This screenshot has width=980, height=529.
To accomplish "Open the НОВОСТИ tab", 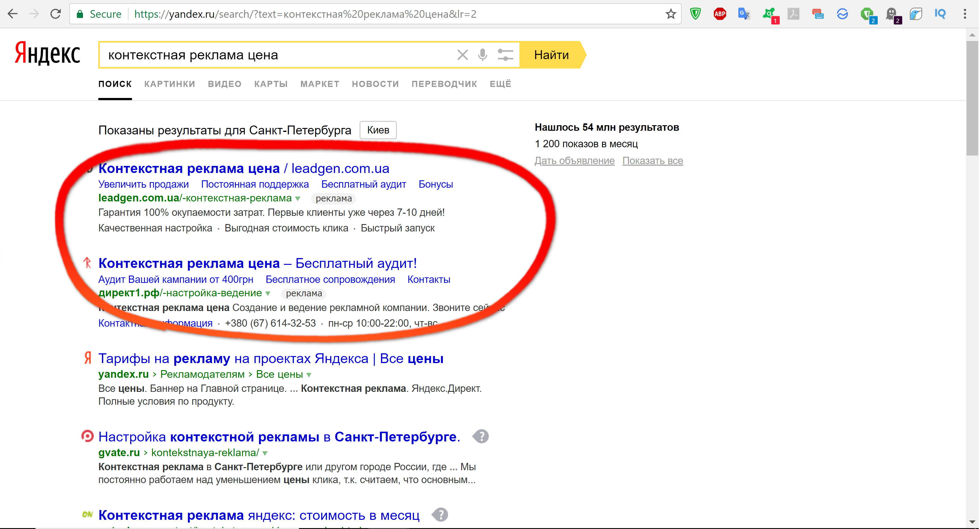I will [x=375, y=84].
